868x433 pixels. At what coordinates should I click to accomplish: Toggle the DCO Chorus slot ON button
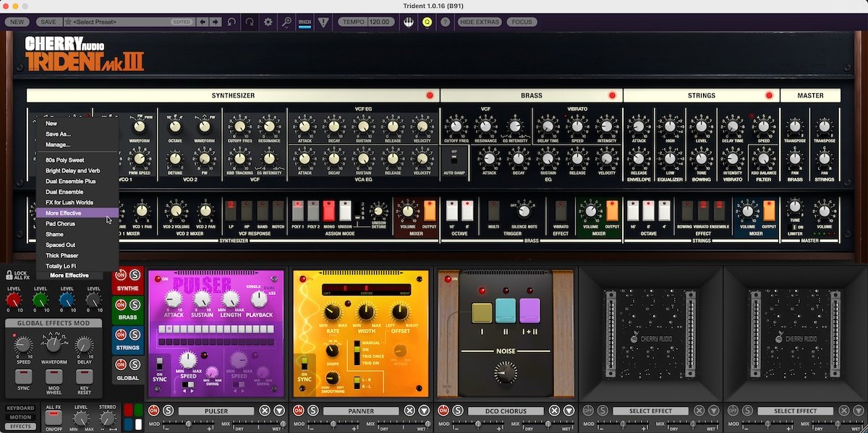coord(443,411)
